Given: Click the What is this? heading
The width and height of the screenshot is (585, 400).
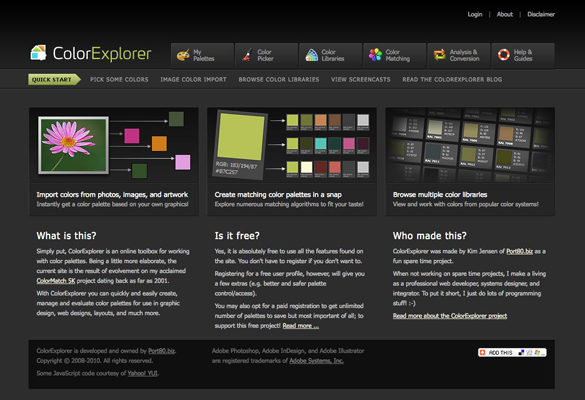Looking at the screenshot, I should (x=66, y=235).
